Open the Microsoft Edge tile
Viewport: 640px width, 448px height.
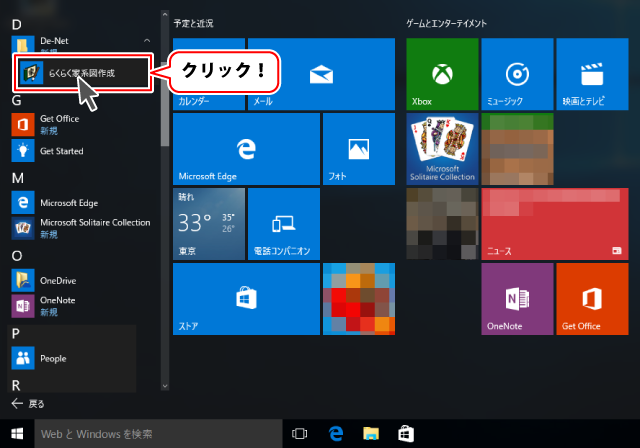tap(246, 149)
